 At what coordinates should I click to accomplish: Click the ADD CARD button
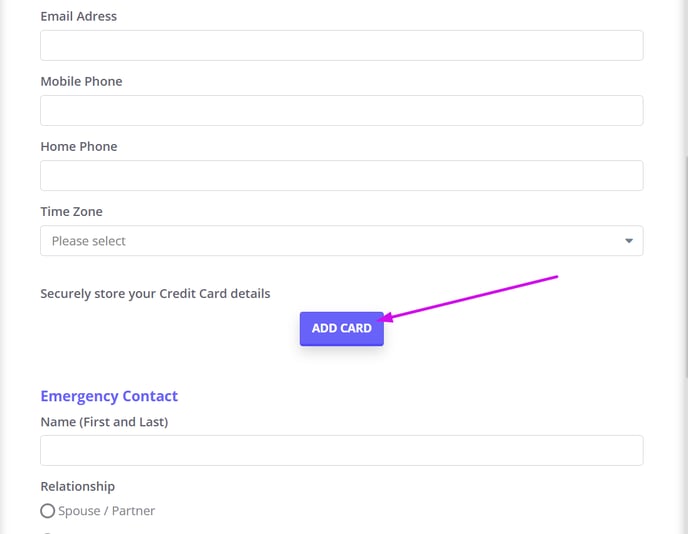(342, 329)
